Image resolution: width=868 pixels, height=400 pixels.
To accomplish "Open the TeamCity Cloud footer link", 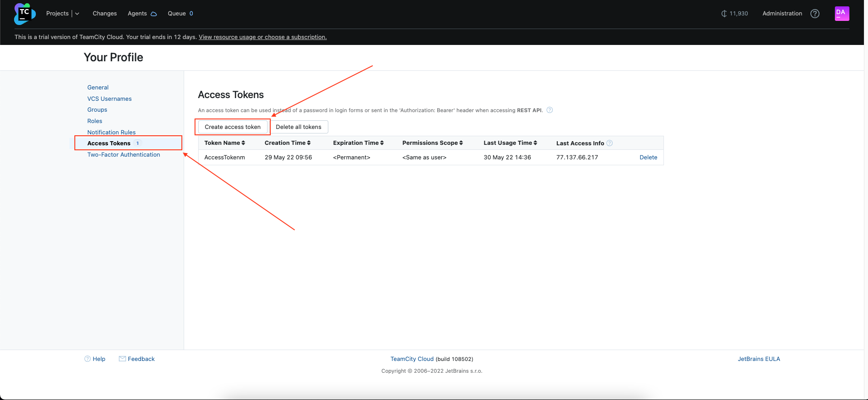I will [412, 359].
